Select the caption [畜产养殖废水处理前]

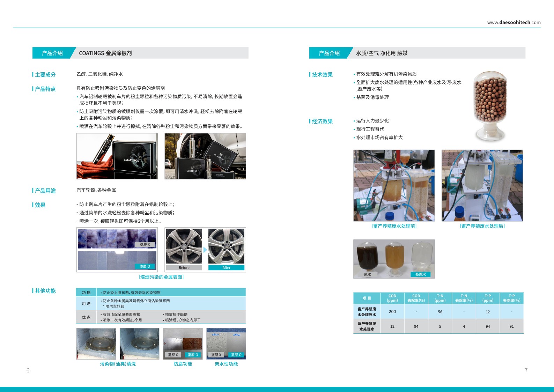394,226
